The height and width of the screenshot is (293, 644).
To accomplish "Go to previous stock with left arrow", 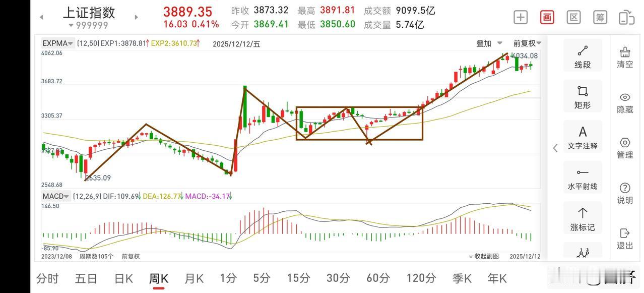I will tap(41, 17).
